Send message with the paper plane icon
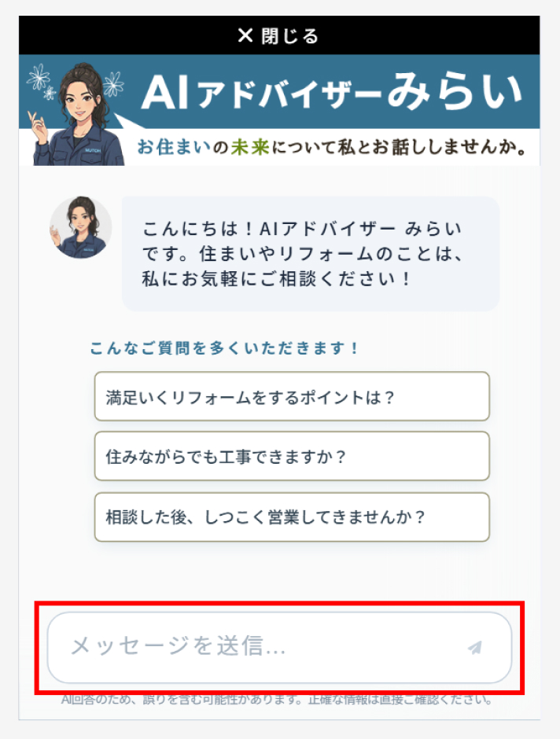Image resolution: width=560 pixels, height=739 pixels. tap(475, 647)
